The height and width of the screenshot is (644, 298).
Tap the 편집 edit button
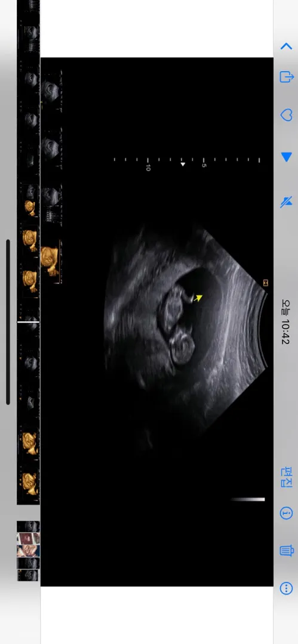pyautogui.click(x=286, y=477)
